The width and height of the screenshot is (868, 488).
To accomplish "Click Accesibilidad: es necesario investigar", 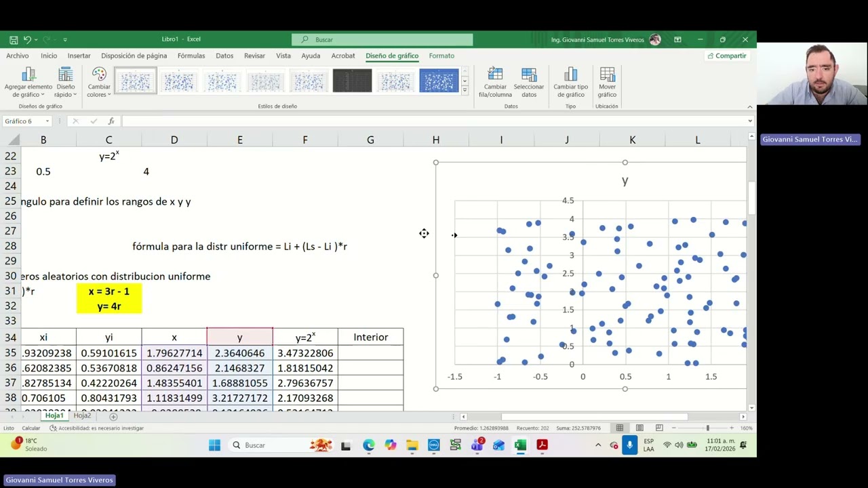I will click(x=96, y=428).
